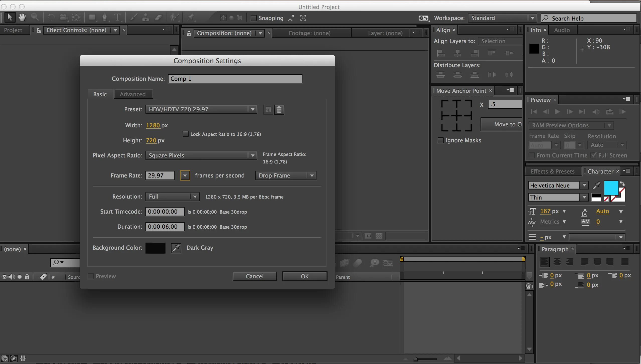Click left align text in Paragraph panel
Image resolution: width=641 pixels, height=364 pixels.
(x=544, y=262)
